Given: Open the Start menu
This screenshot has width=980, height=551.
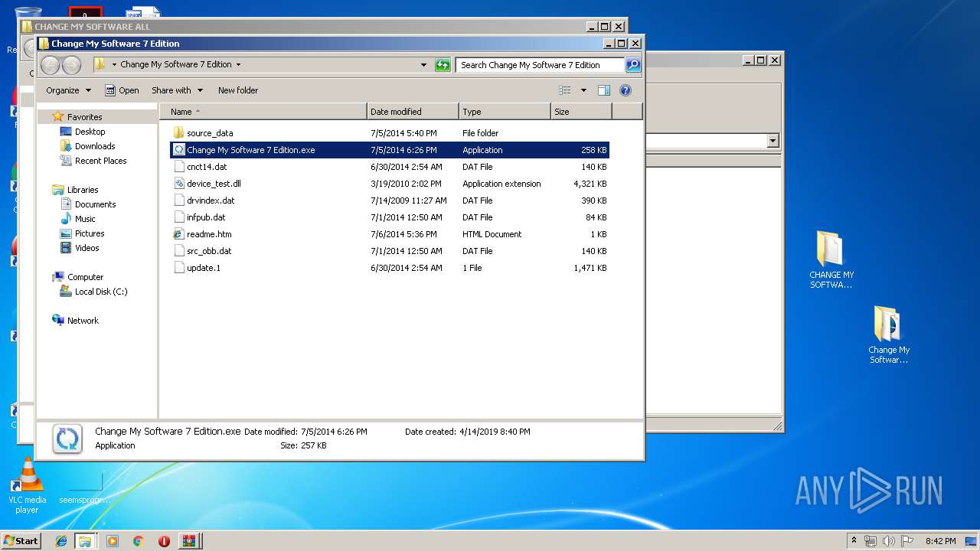Looking at the screenshot, I should click(x=21, y=540).
